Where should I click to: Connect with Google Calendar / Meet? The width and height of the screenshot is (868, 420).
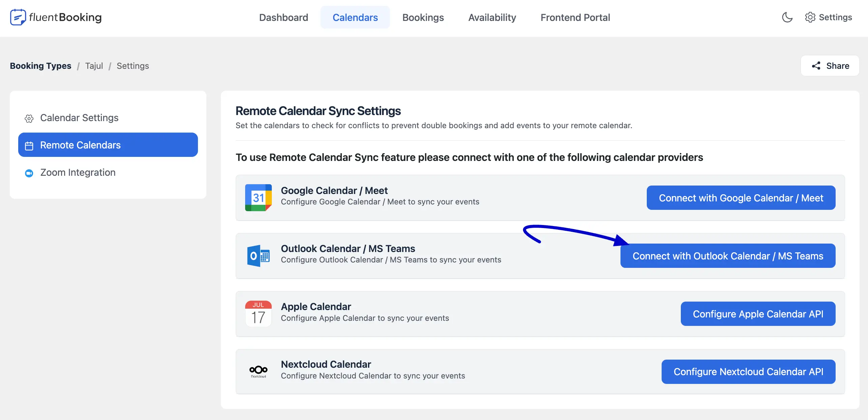point(741,198)
